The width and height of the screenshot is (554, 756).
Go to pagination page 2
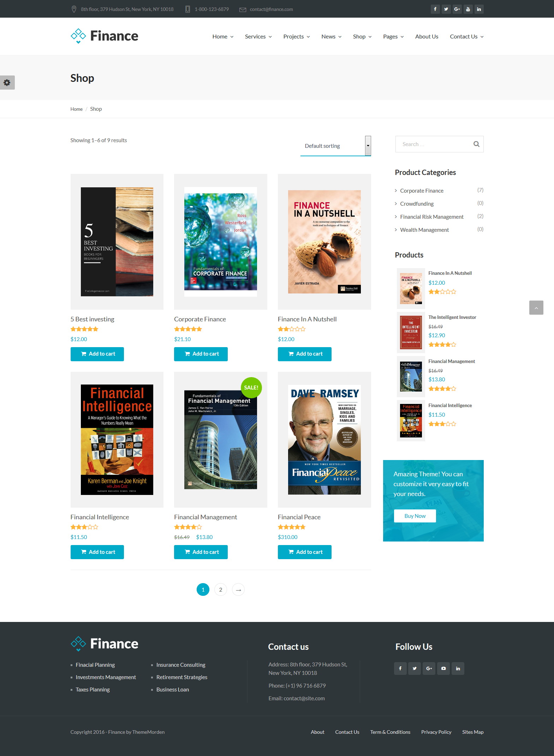click(x=221, y=589)
